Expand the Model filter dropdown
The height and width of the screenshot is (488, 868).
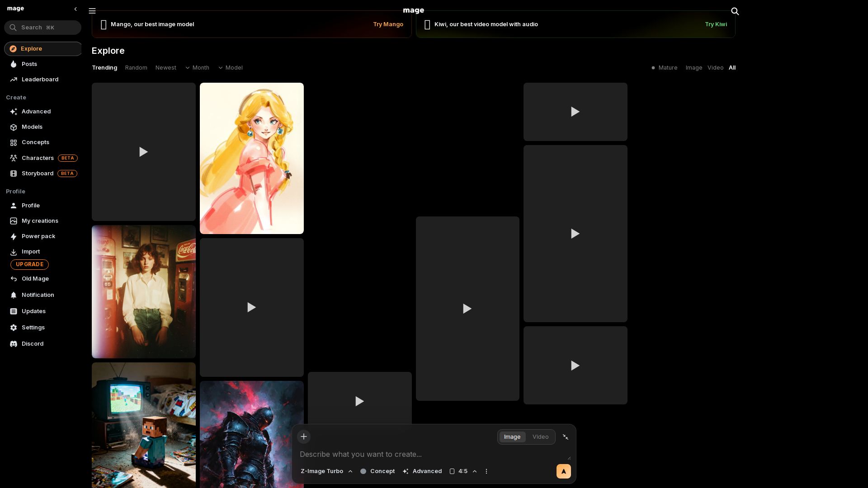231,68
